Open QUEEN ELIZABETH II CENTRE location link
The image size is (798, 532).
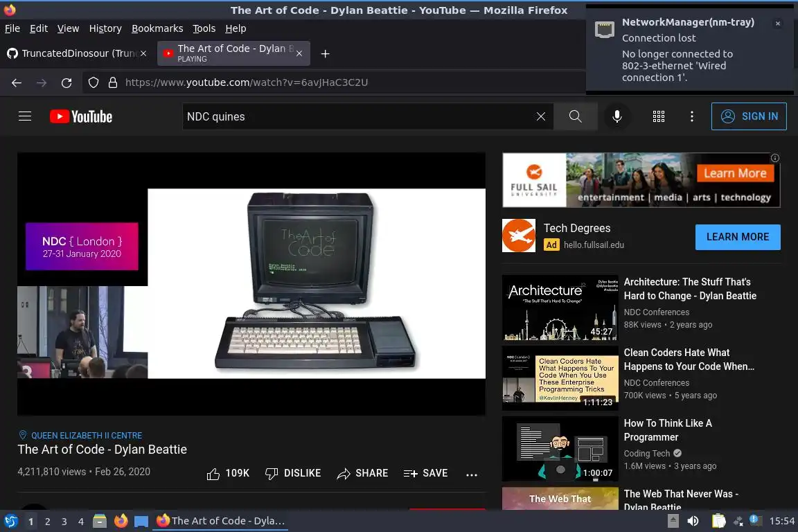pyautogui.click(x=87, y=435)
